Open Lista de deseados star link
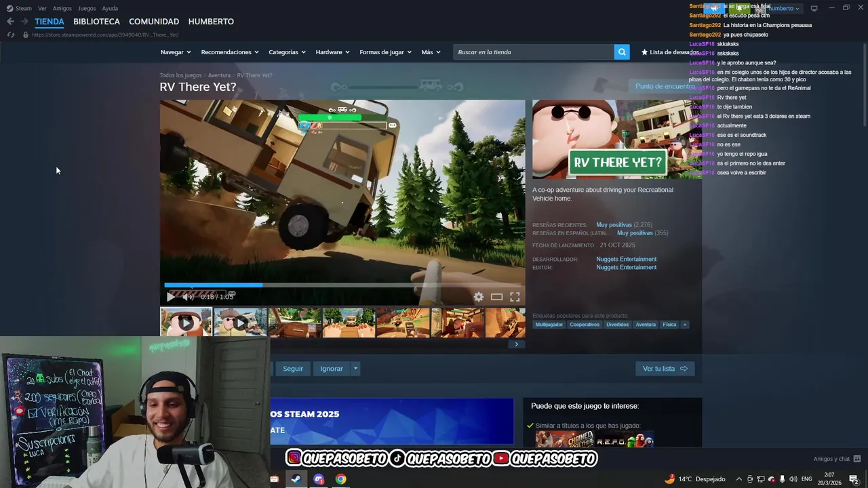This screenshot has width=868, height=488. click(x=670, y=52)
